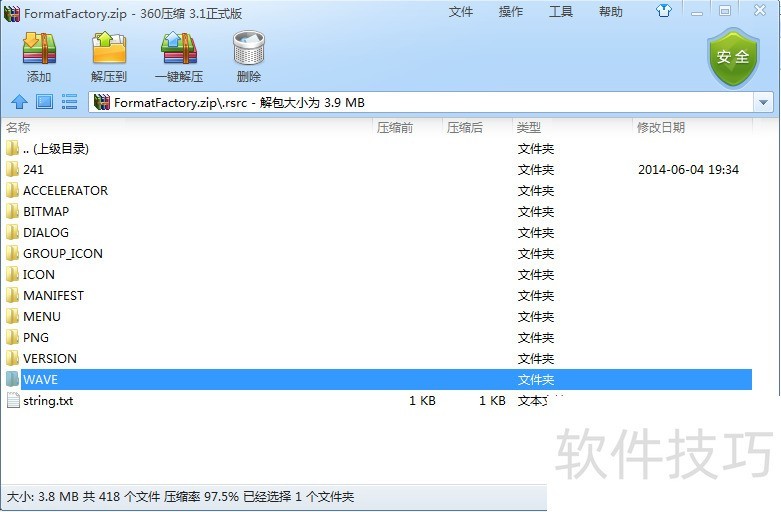
Task: Switch to large icon view mode
Action: tap(44, 102)
